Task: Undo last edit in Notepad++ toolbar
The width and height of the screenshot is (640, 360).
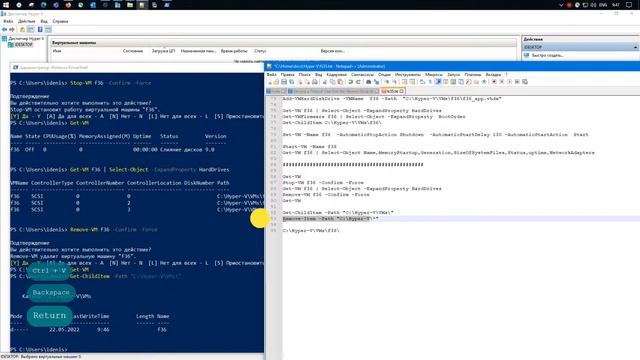Action: pyautogui.click(x=350, y=82)
